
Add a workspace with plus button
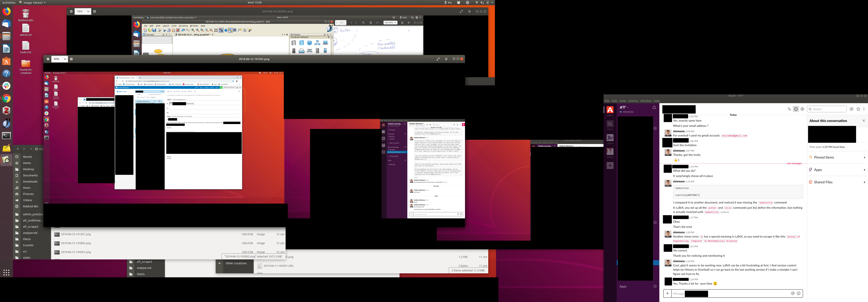[610, 166]
